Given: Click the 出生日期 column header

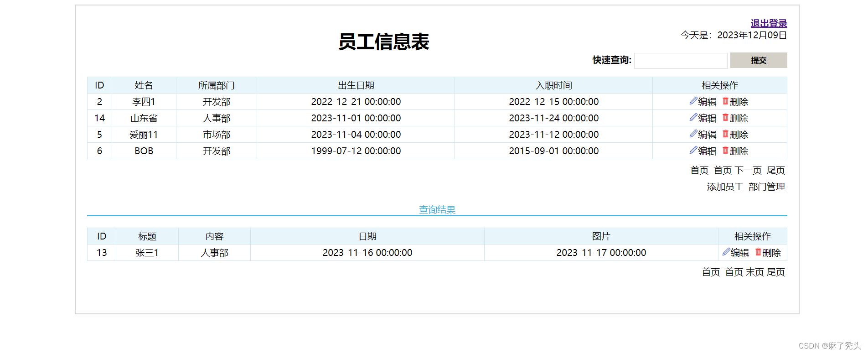Looking at the screenshot, I should click(x=356, y=85).
